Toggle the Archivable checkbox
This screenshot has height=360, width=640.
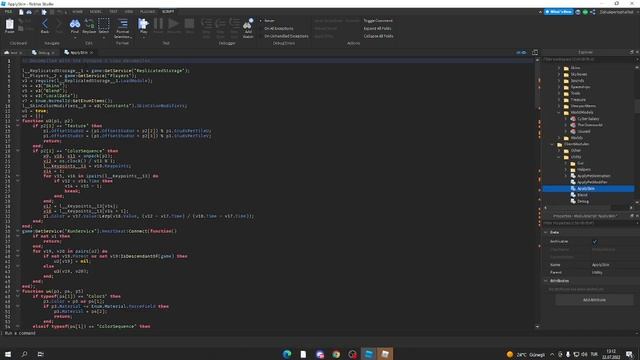595,242
